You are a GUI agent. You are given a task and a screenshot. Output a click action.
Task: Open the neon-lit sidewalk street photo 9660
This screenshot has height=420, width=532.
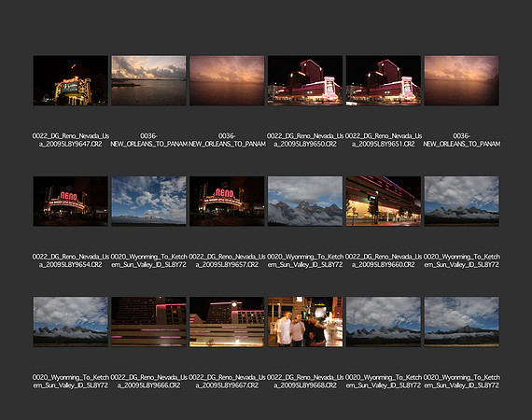[x=384, y=202]
